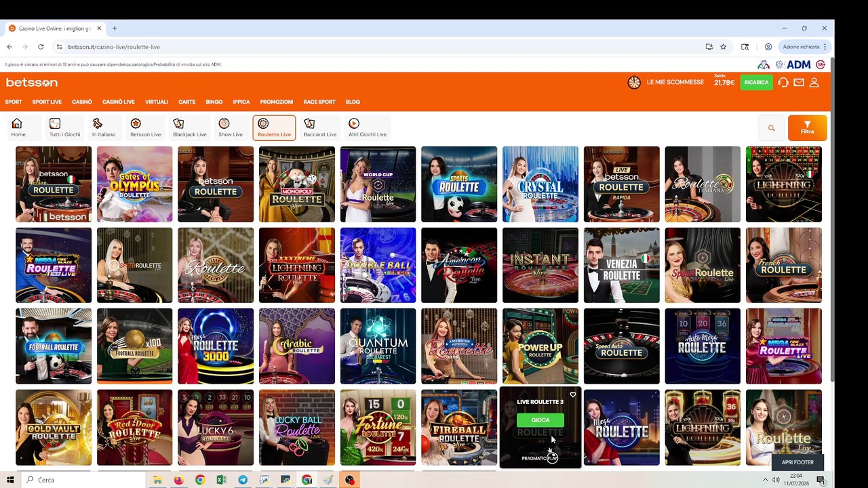This screenshot has height=488, width=868.
Task: Click the install app icon in address bar
Action: click(x=709, y=47)
